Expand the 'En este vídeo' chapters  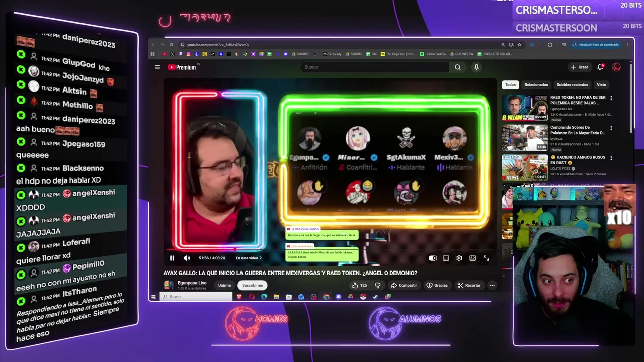(249, 258)
